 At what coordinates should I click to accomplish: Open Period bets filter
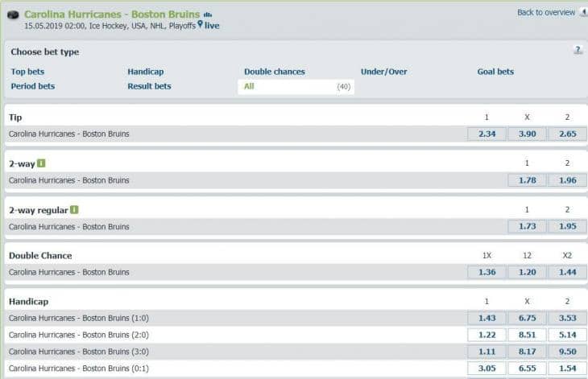click(33, 86)
